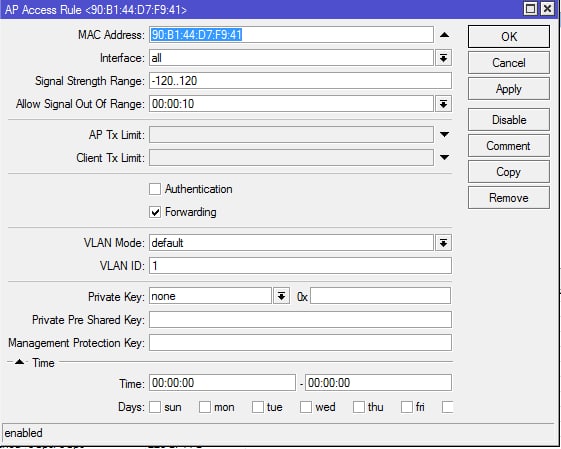Open Allow Signal Out Of Range dropdown
This screenshot has width=561, height=449.
[x=443, y=104]
